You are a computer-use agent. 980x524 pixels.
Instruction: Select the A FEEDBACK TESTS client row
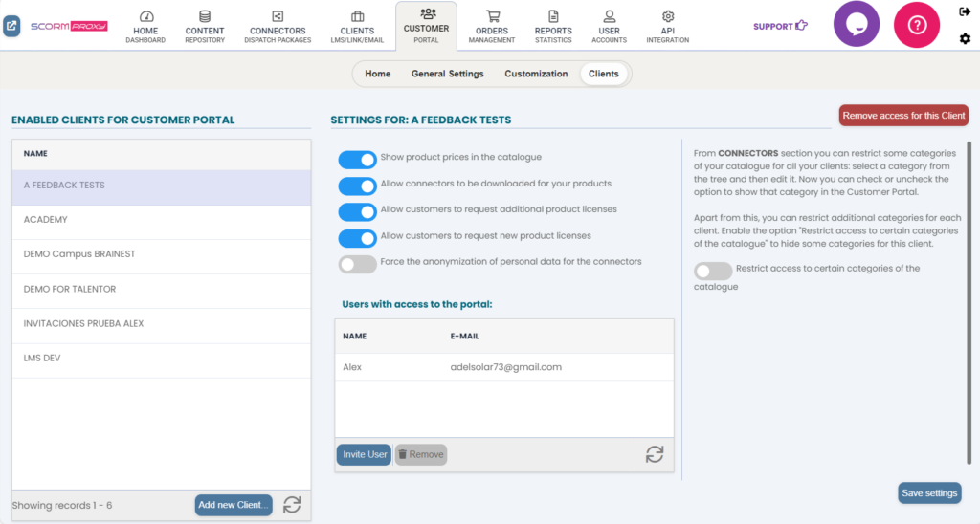(161, 187)
